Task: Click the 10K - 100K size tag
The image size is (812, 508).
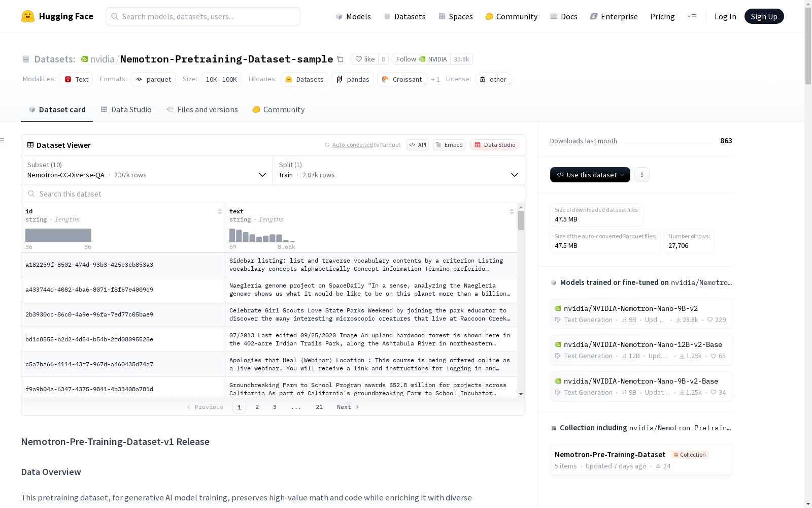Action: click(x=221, y=79)
